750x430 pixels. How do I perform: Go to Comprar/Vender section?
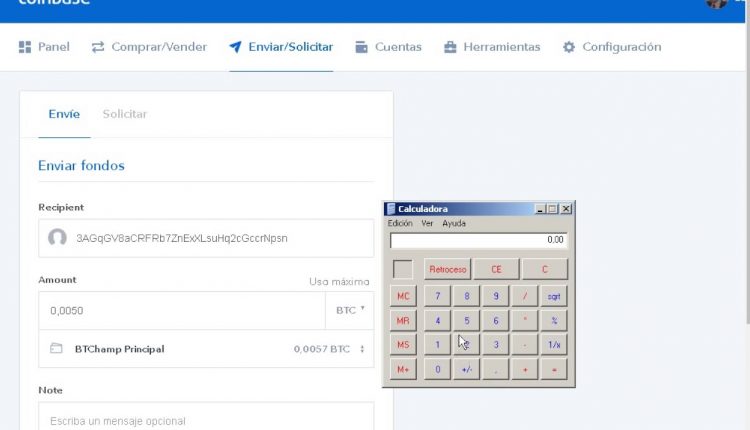pyautogui.click(x=149, y=47)
